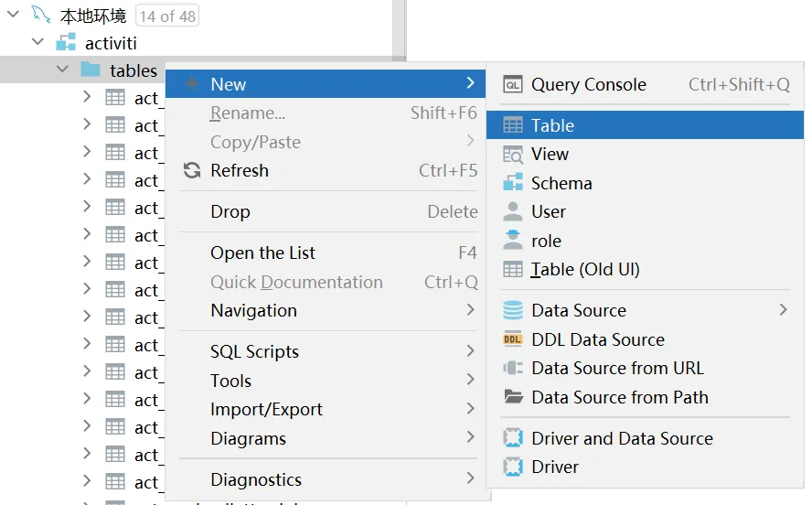Click the DDL Data Source icon
This screenshot has height=505, width=812.
click(x=513, y=339)
